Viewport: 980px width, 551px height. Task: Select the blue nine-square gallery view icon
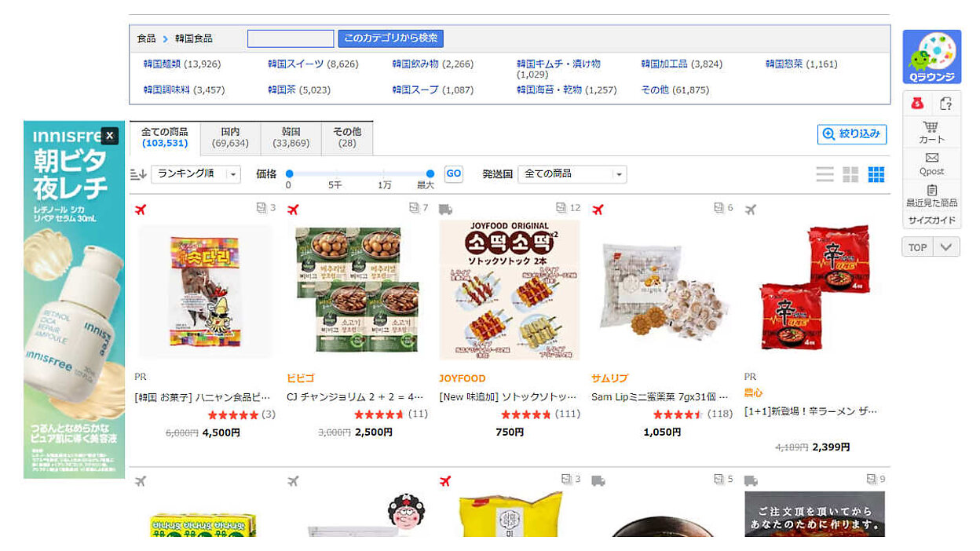pyautogui.click(x=876, y=174)
